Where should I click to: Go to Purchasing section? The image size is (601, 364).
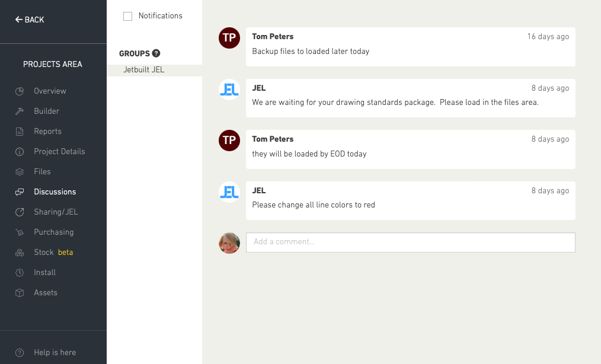(x=54, y=232)
